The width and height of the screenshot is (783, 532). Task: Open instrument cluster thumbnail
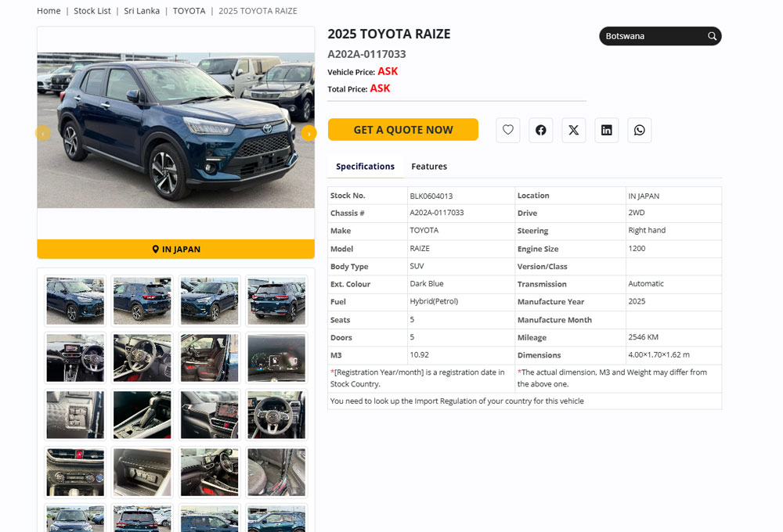(276, 358)
